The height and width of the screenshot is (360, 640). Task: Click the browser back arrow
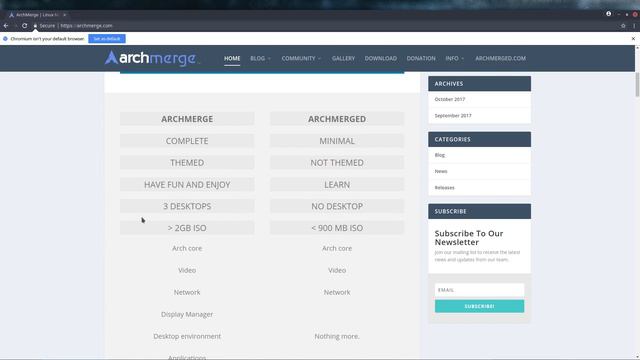(x=6, y=26)
